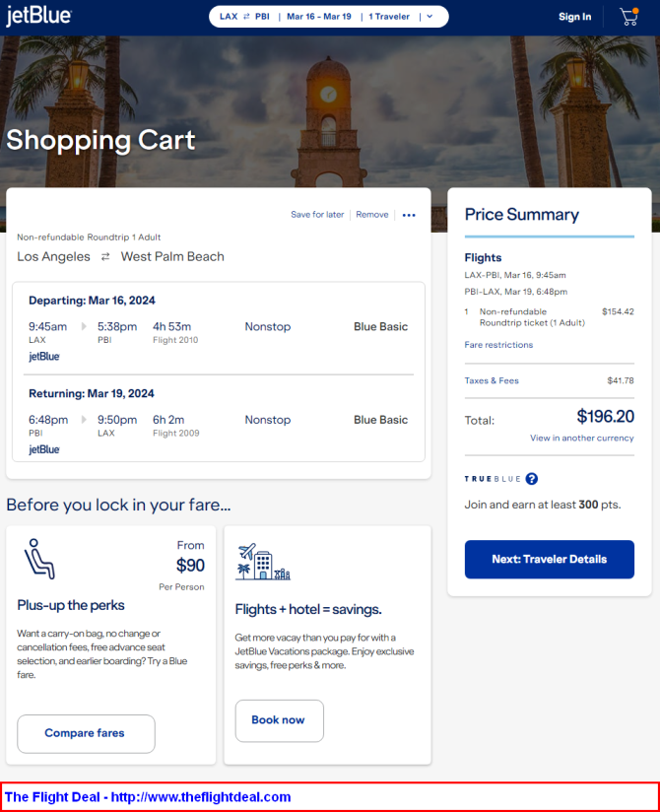Click Next: Traveler Details button
The width and height of the screenshot is (660, 812).
pos(549,559)
